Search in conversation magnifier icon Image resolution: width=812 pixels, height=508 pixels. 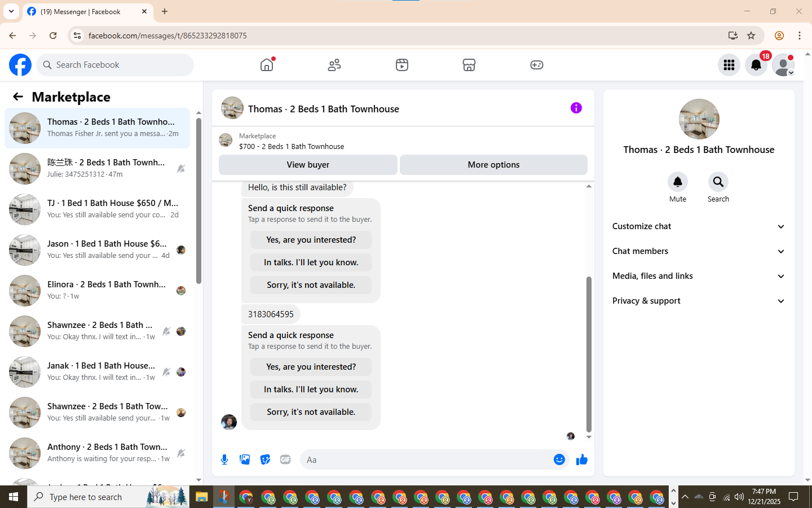click(718, 182)
